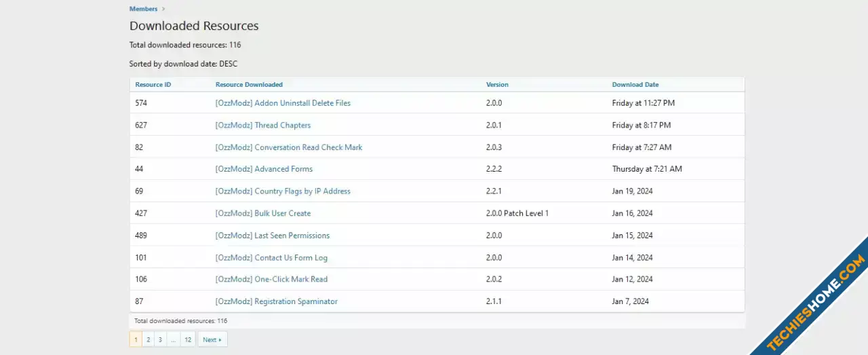Image resolution: width=868 pixels, height=355 pixels.
Task: Click version 2.0.3 cell
Action: click(494, 147)
